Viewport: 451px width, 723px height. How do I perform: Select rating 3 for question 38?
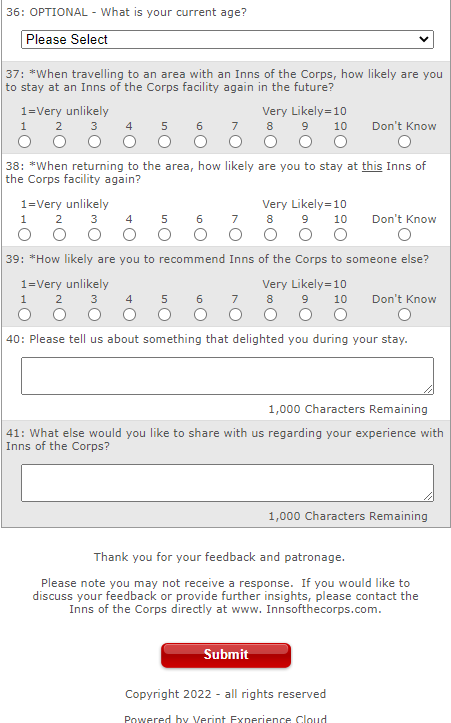95,235
